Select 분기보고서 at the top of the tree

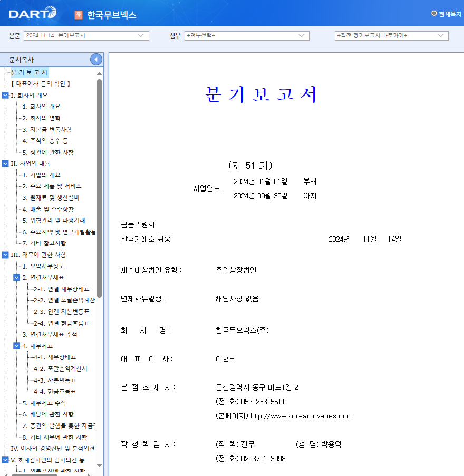click(29, 72)
